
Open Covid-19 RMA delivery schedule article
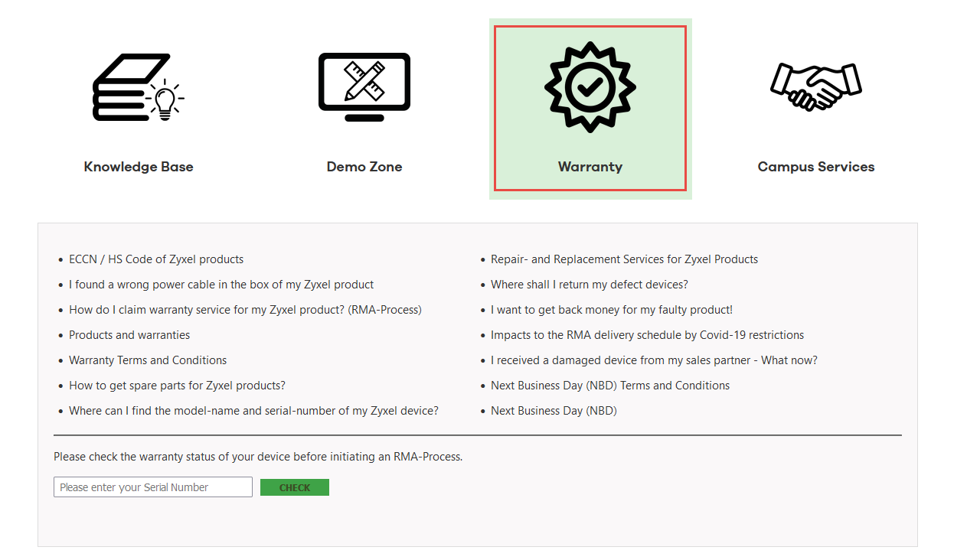(x=647, y=335)
